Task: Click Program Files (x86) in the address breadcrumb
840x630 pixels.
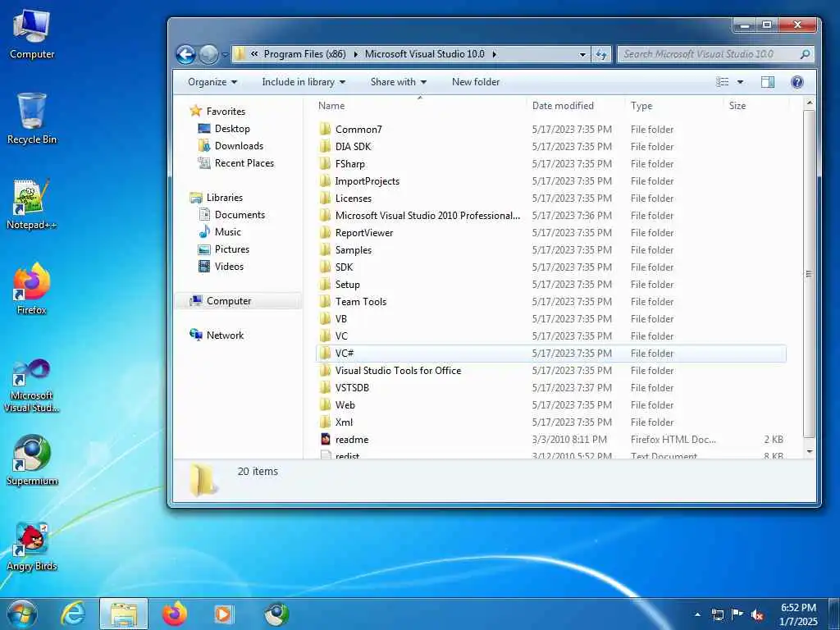Action: click(x=305, y=54)
